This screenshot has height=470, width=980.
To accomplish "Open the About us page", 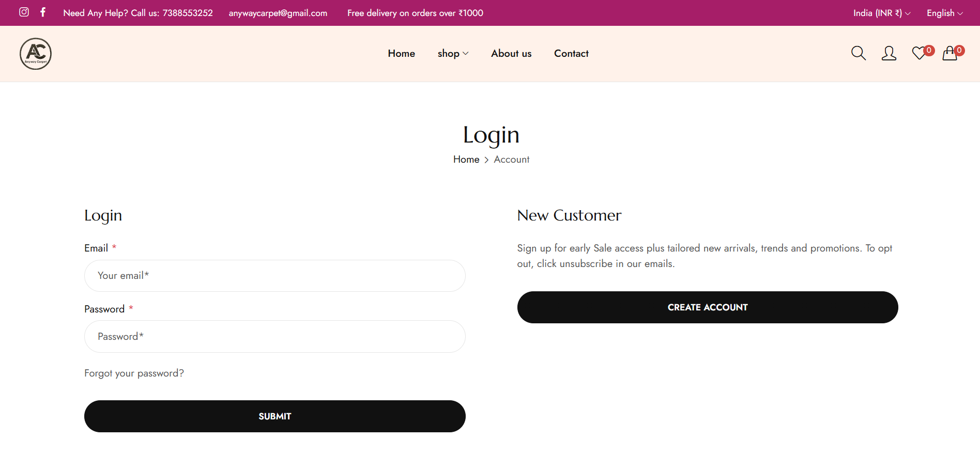I will click(x=511, y=54).
